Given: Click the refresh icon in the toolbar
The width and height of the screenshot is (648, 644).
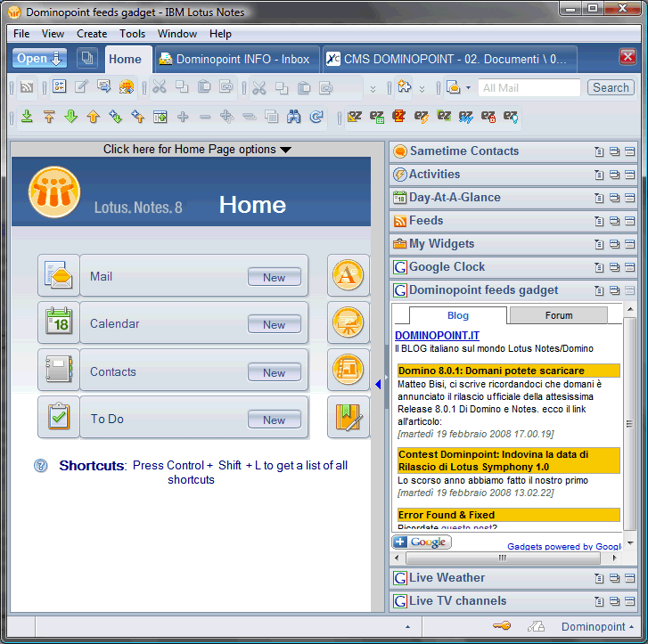Looking at the screenshot, I should pyautogui.click(x=316, y=117).
